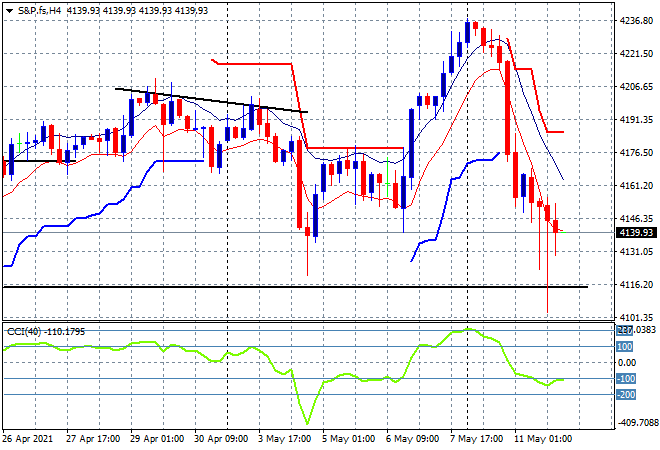Viewport: 660px width, 450px height.
Task: Click time label 6 May 09:00
Action: (x=412, y=439)
